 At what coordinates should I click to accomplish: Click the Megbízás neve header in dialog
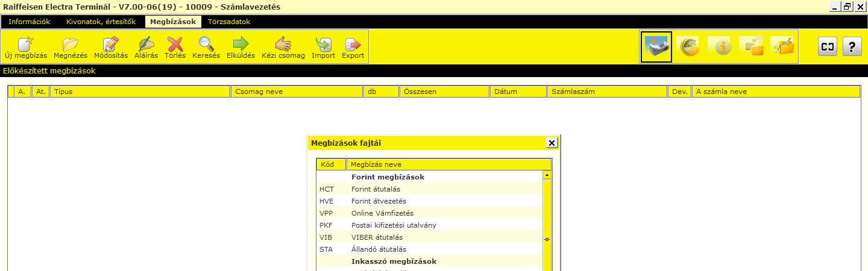tap(449, 164)
